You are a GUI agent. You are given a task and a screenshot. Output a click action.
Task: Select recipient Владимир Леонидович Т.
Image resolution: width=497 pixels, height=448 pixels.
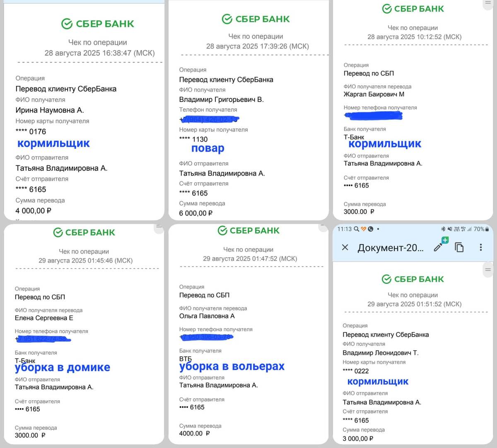381,353
